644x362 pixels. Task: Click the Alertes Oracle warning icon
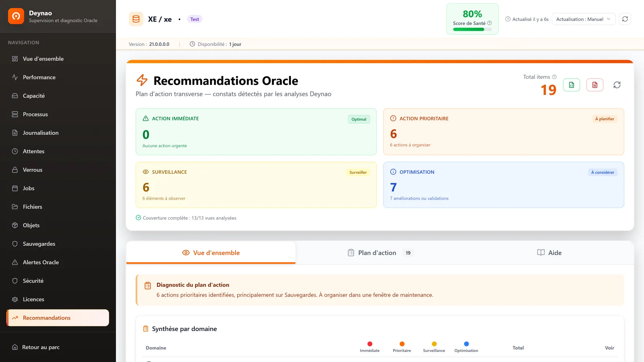point(15,262)
